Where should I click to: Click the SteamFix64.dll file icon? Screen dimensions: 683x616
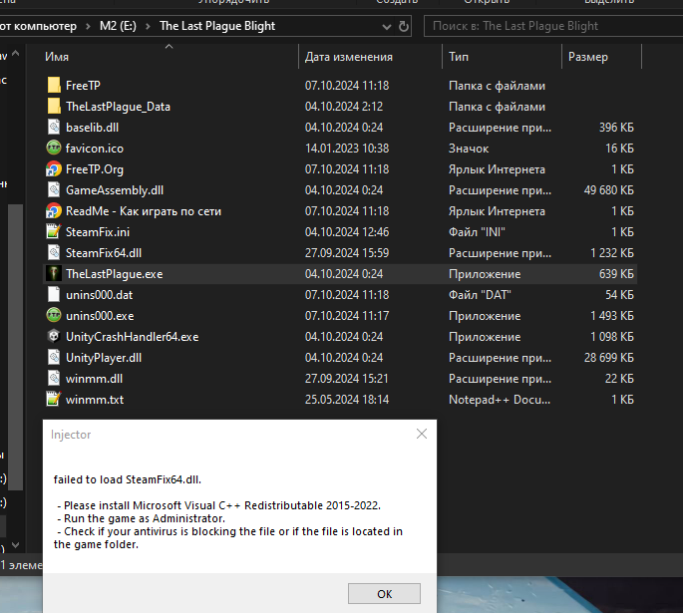pos(54,253)
